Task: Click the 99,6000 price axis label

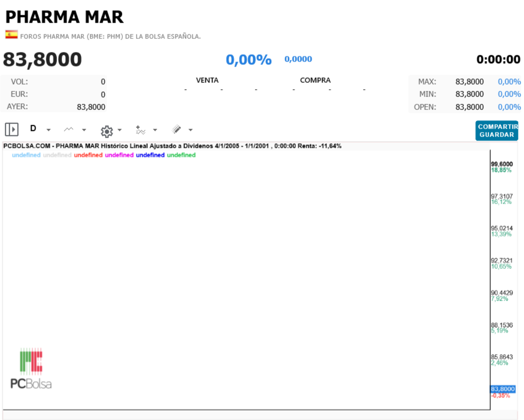Action: (501, 164)
